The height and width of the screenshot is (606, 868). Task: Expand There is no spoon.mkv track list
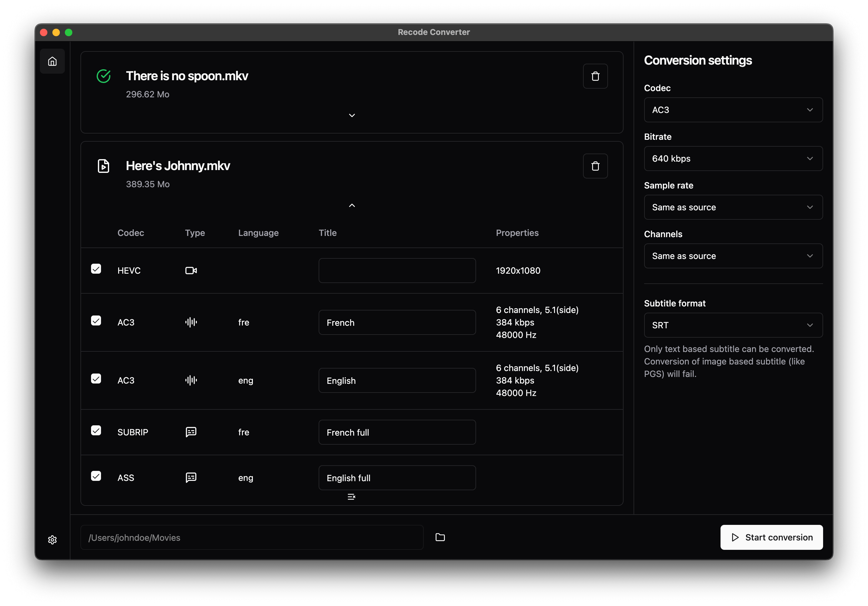(352, 115)
